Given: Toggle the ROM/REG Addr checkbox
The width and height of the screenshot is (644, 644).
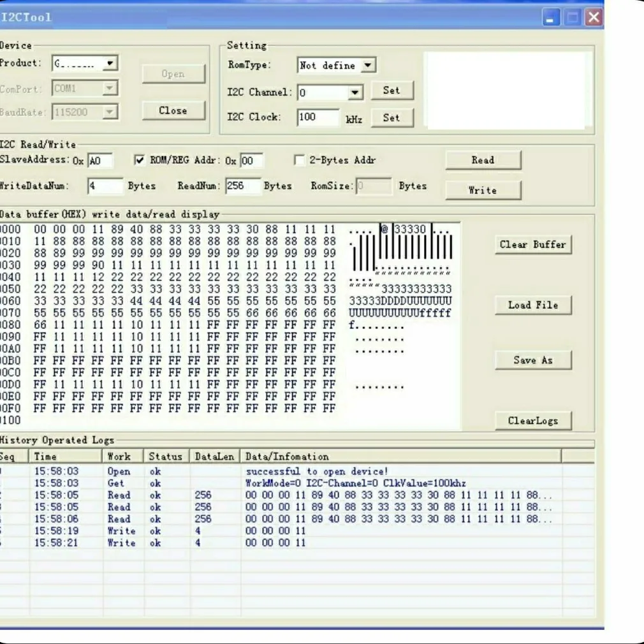Looking at the screenshot, I should (140, 160).
